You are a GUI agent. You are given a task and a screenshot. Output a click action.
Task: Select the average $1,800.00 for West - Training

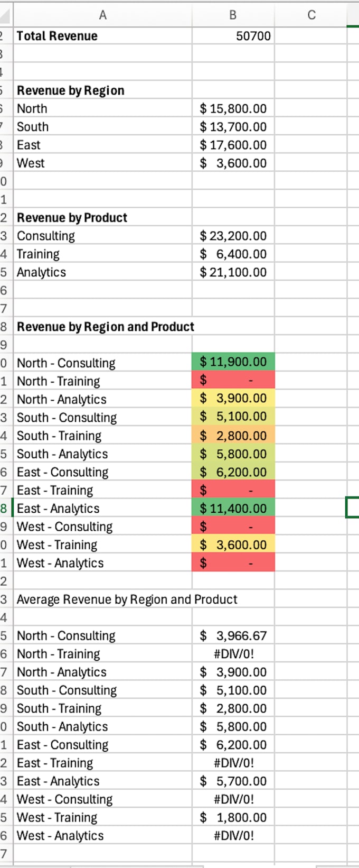tap(233, 817)
